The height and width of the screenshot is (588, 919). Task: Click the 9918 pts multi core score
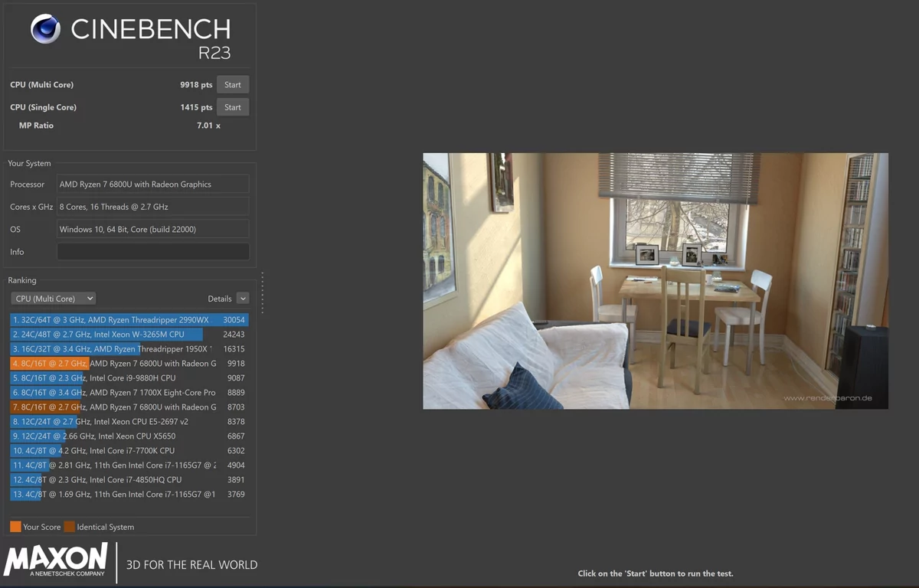point(196,85)
